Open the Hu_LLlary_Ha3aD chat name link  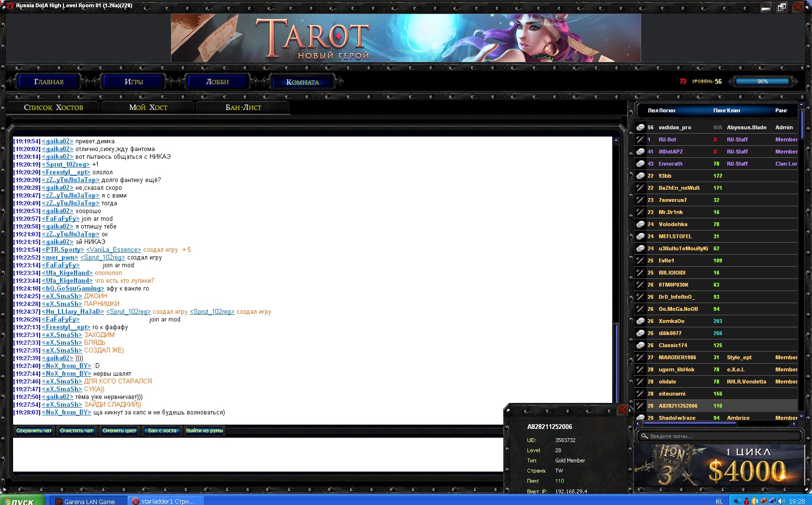point(73,312)
